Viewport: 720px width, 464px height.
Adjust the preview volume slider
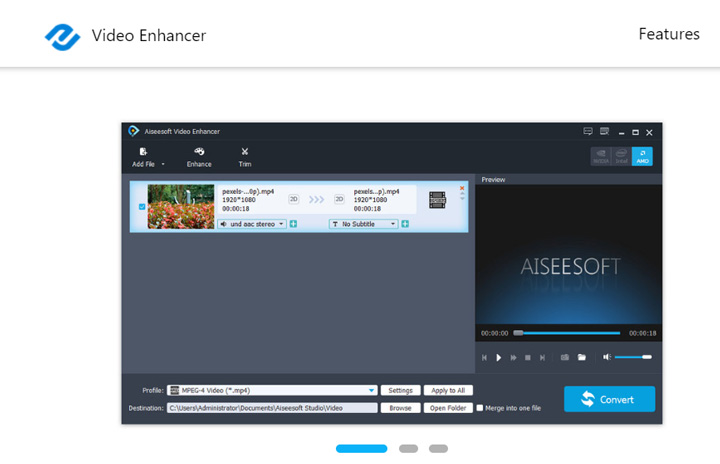click(633, 357)
